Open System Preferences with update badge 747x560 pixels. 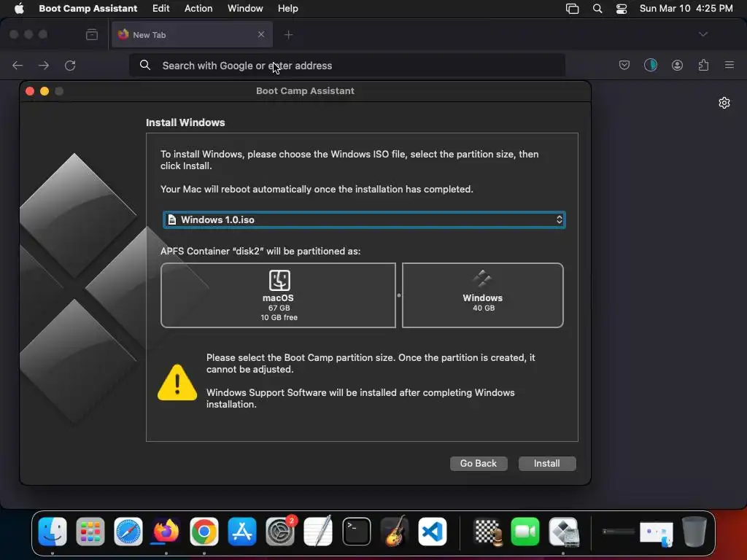tap(280, 532)
